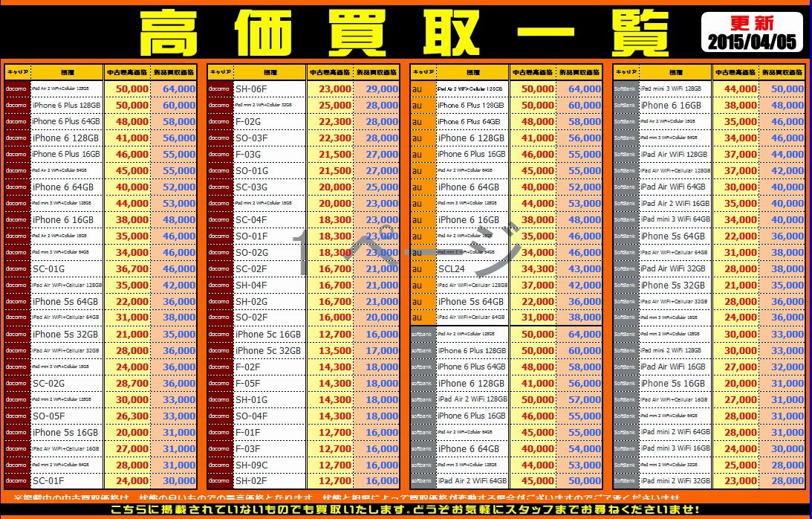Select the SC-04F row label
Screen dimensions: 812x519
(x=270, y=220)
